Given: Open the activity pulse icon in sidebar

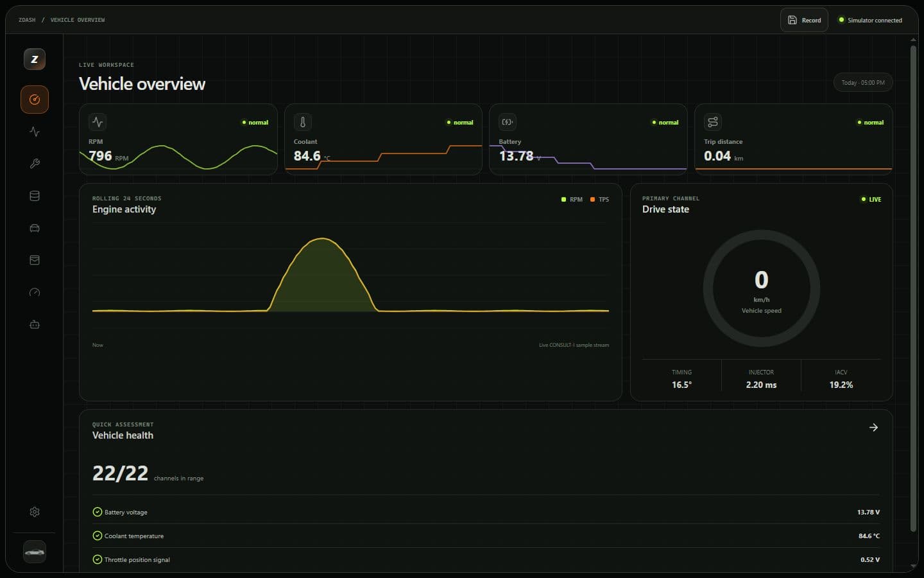Looking at the screenshot, I should [x=35, y=132].
